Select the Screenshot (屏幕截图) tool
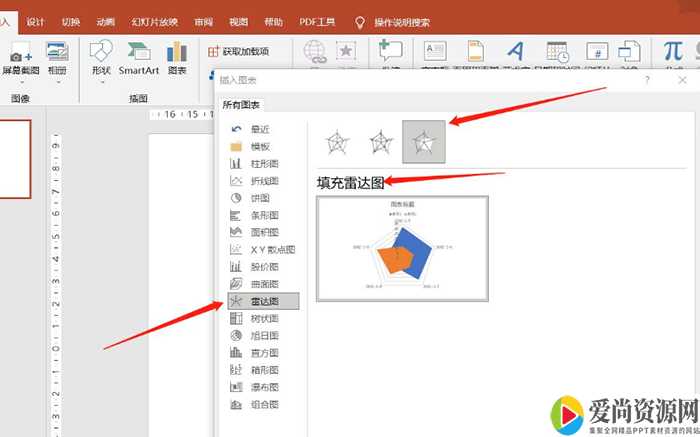The width and height of the screenshot is (700, 437). 20,57
